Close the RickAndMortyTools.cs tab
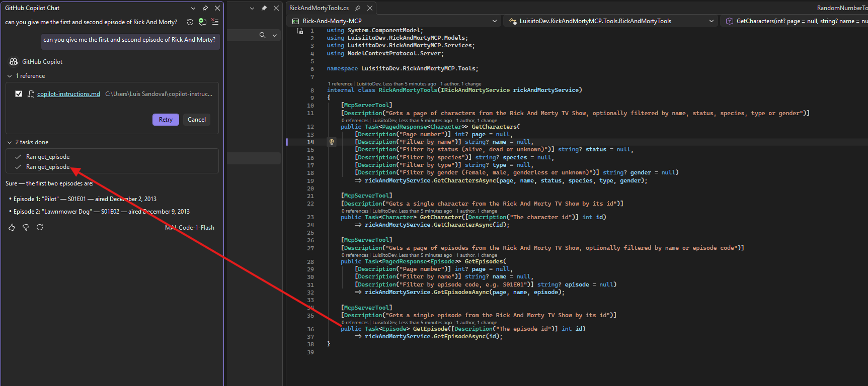Screen dimensions: 868x386 pos(370,8)
